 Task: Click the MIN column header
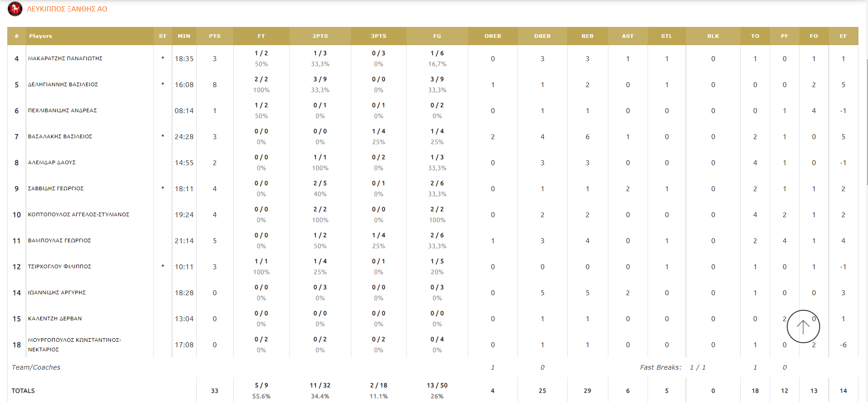[184, 36]
